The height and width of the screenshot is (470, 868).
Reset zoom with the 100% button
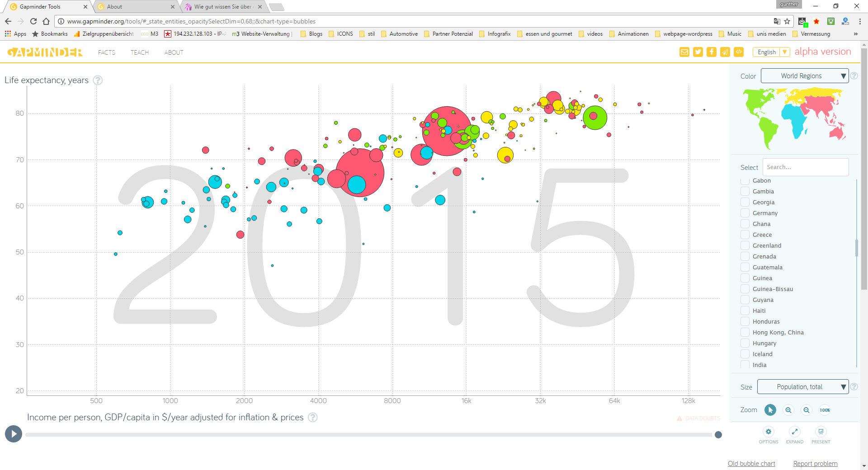pyautogui.click(x=825, y=410)
